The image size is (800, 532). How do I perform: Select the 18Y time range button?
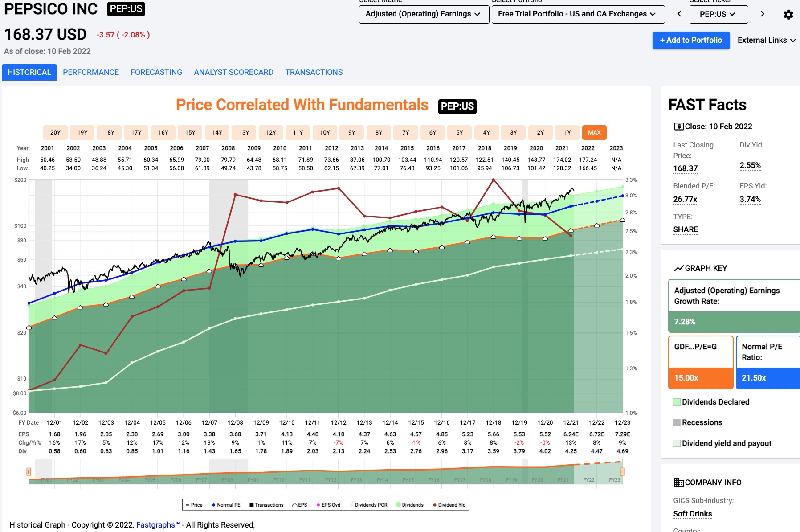point(109,132)
